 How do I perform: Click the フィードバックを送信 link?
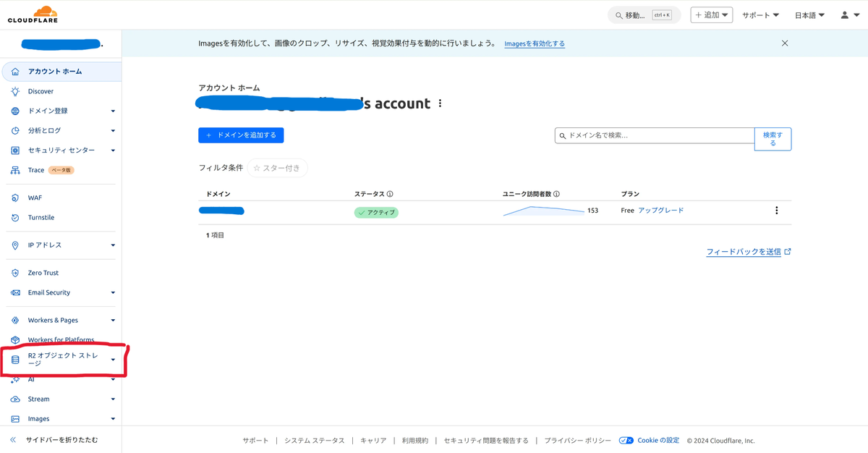coord(749,252)
